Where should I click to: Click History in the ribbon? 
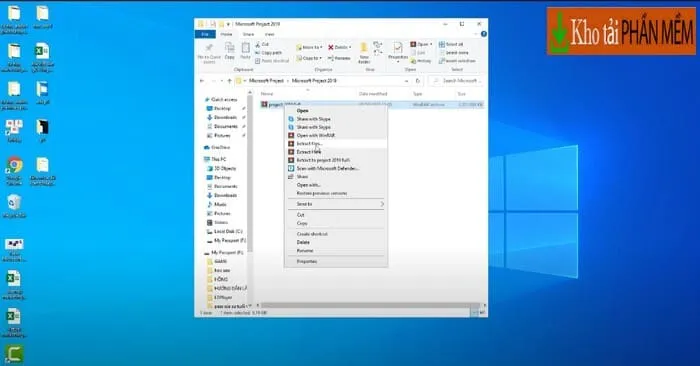[x=421, y=61]
